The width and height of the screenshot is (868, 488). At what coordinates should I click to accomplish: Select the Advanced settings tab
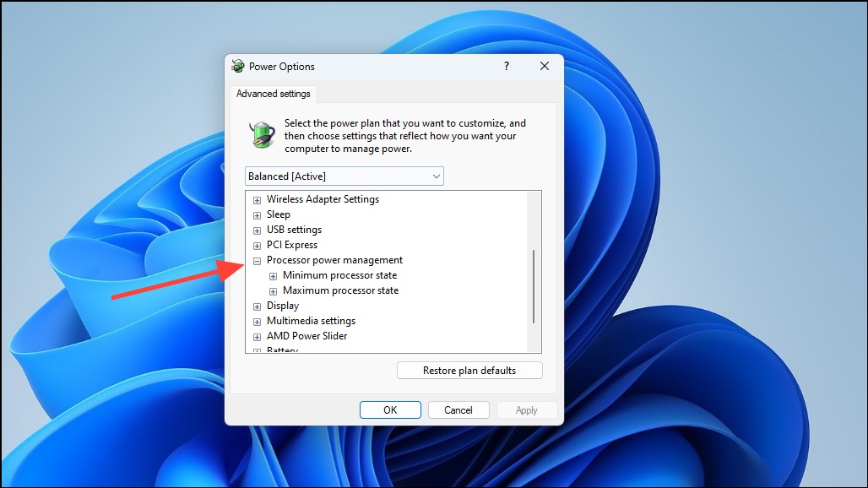pos(273,94)
